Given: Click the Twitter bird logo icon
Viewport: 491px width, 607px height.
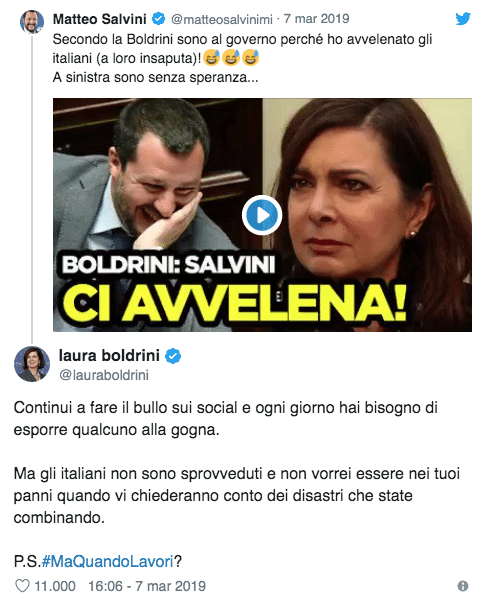Looking at the screenshot, I should click(x=463, y=19).
